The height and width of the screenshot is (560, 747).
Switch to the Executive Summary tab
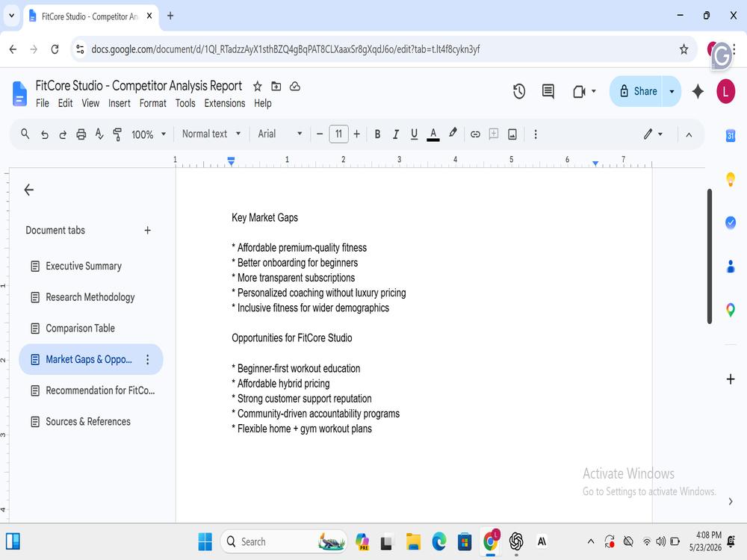click(90, 267)
